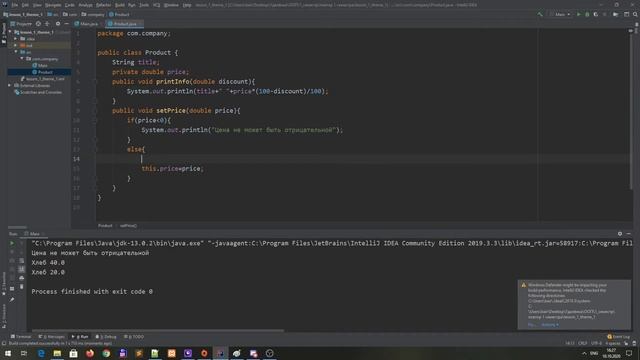Collapse the src folder
This screenshot has width=640, height=360.
(x=16, y=52)
